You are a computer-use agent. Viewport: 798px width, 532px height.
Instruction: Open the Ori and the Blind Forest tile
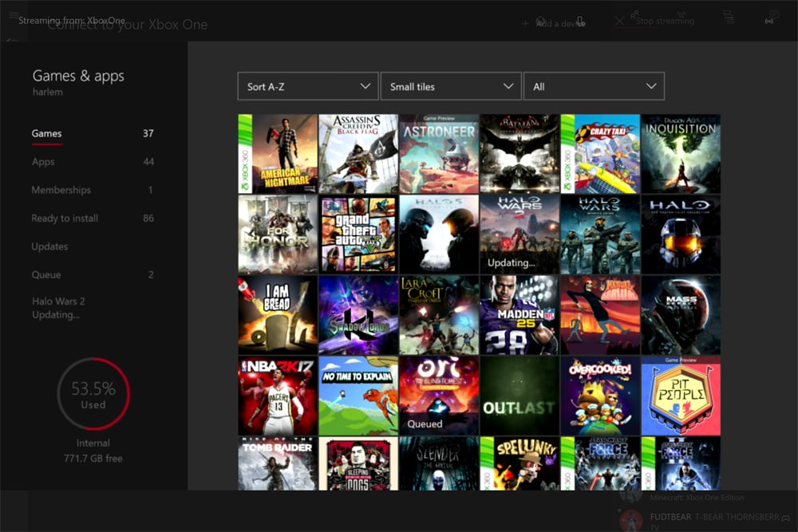[438, 396]
